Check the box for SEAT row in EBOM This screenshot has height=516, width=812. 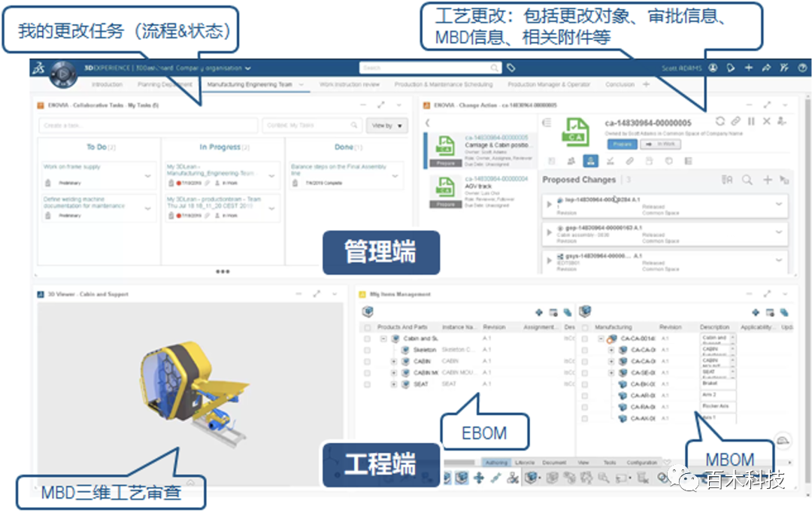(367, 384)
